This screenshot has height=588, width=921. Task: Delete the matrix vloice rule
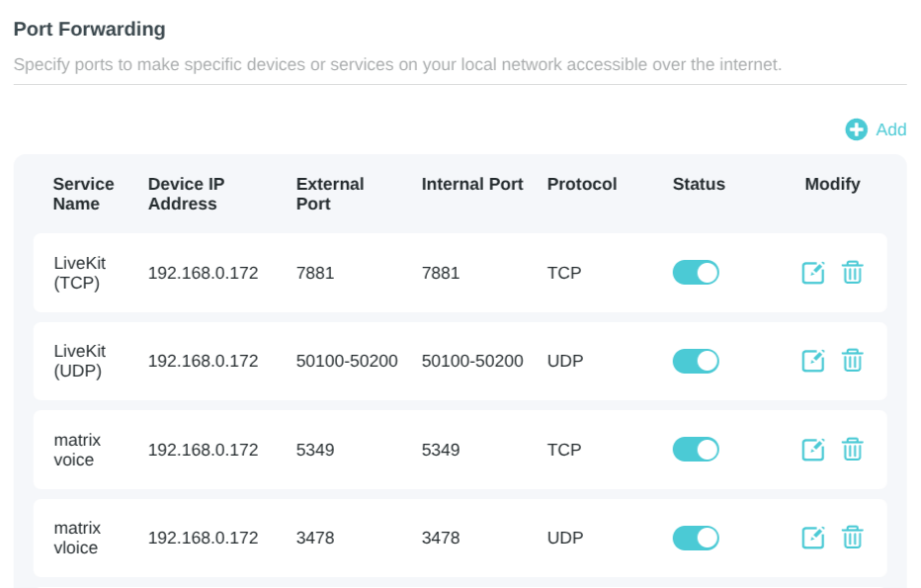click(x=854, y=538)
